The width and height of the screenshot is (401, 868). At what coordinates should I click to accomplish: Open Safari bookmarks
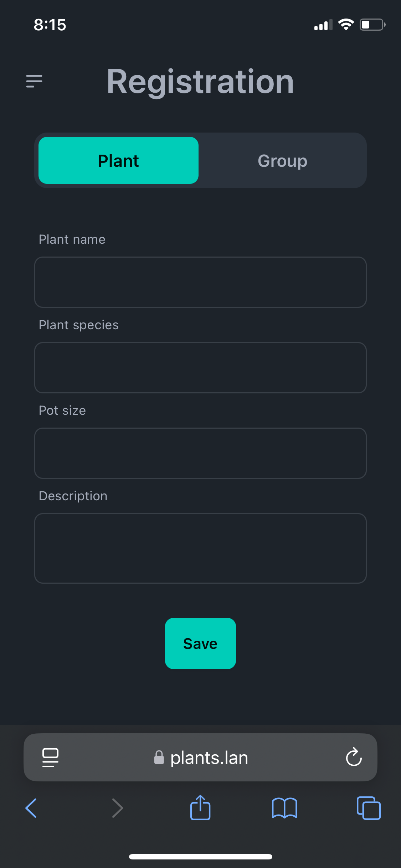tap(284, 808)
